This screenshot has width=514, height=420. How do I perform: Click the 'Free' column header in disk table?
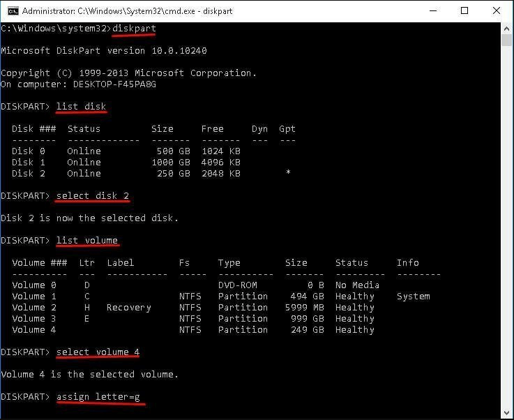(213, 129)
